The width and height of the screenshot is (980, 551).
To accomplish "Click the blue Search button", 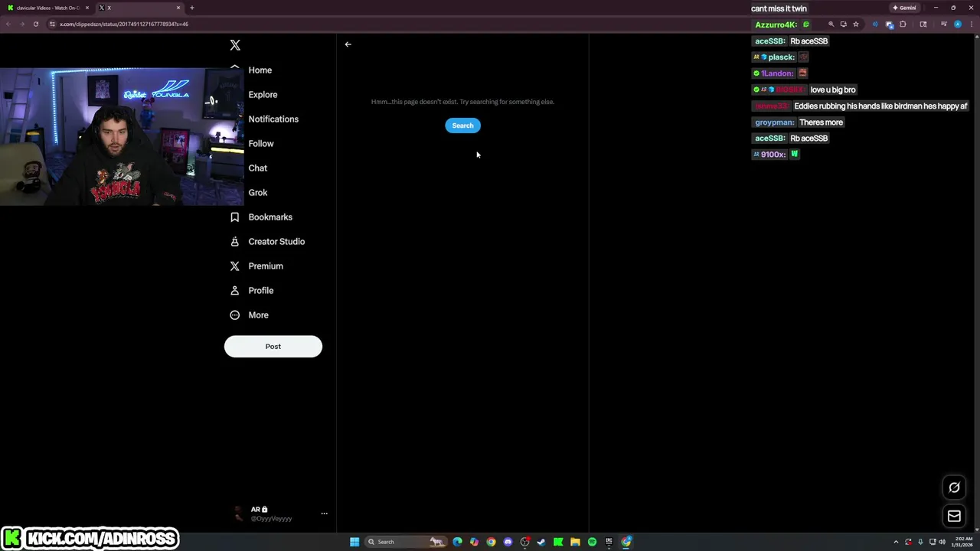I will (462, 126).
